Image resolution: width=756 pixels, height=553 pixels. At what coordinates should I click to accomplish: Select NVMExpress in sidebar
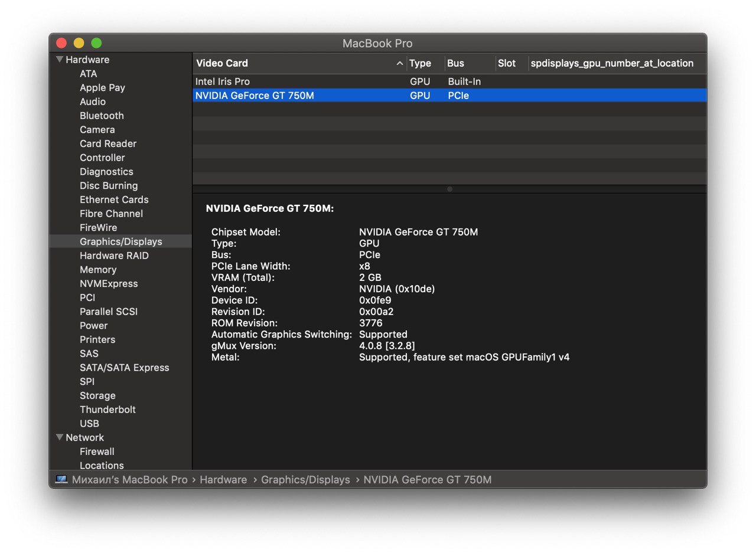click(x=109, y=284)
